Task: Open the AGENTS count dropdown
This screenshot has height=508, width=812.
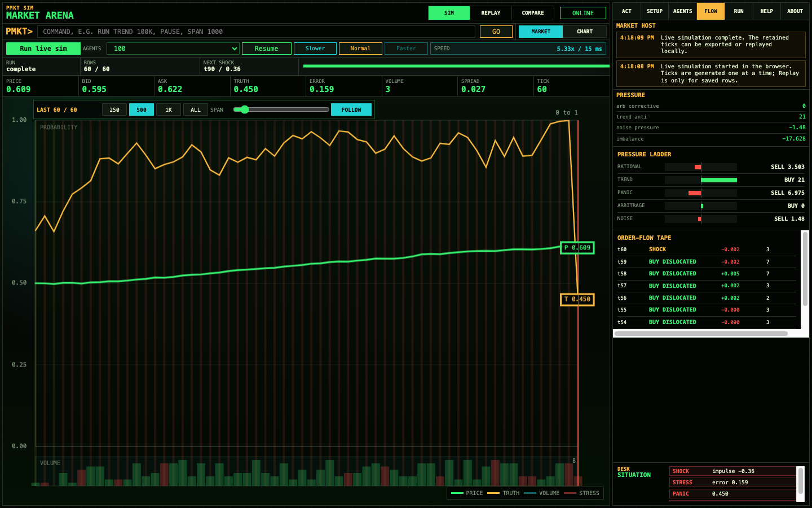Action: click(173, 49)
